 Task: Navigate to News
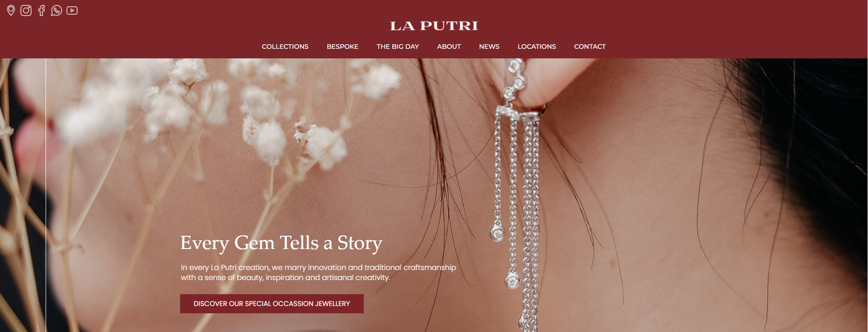point(489,47)
